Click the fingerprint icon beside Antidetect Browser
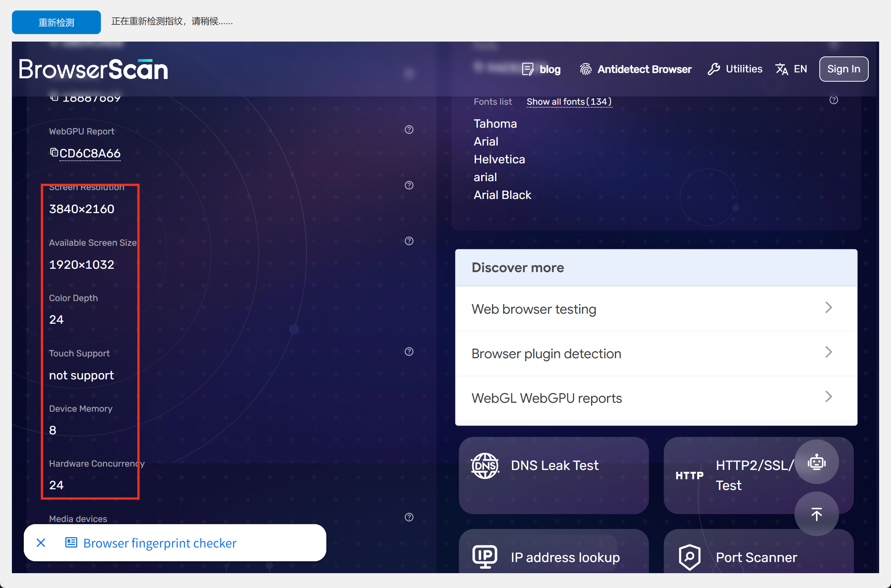The image size is (891, 588). point(585,69)
